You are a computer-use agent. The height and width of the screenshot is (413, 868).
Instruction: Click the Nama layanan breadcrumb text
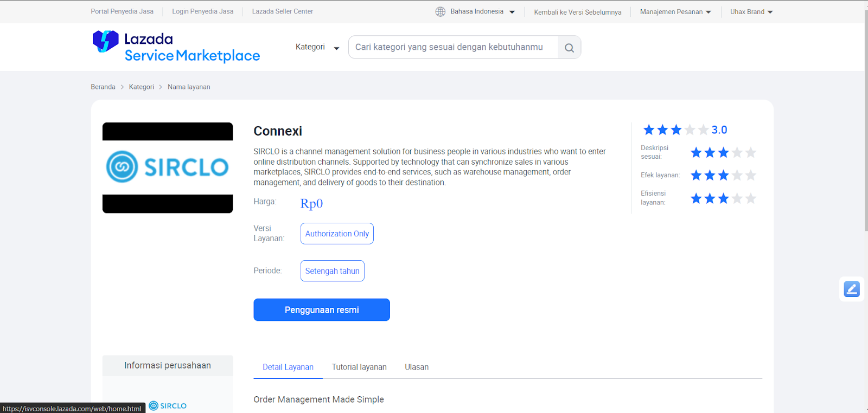click(x=189, y=87)
